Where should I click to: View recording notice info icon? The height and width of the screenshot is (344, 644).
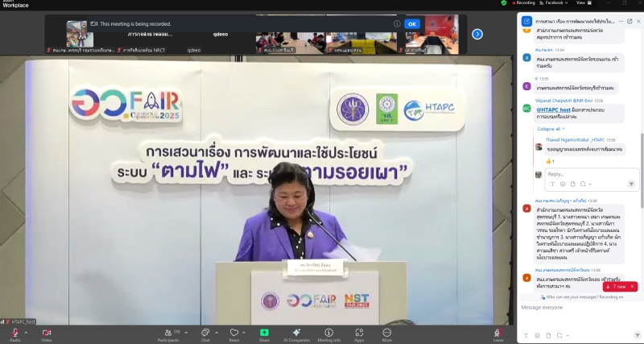pyautogui.click(x=397, y=24)
